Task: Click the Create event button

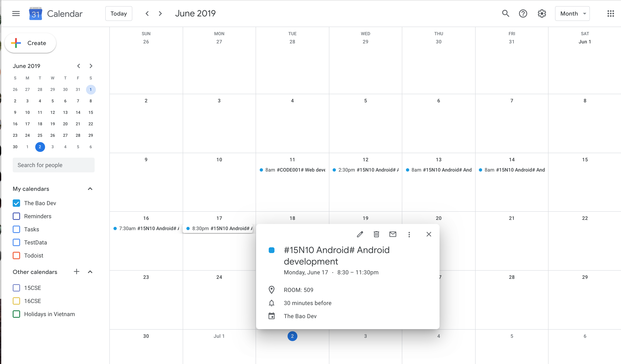Action: (30, 43)
